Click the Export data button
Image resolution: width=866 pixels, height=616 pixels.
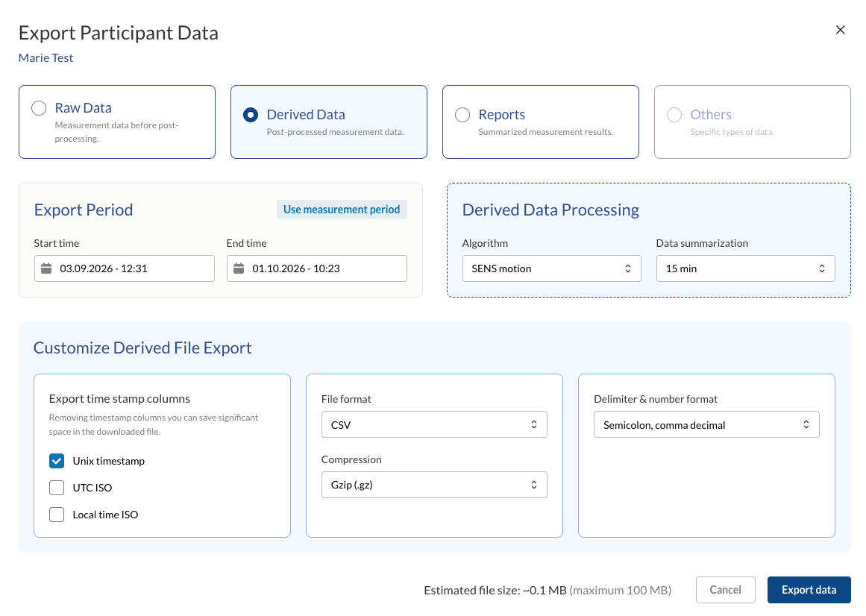pos(809,590)
